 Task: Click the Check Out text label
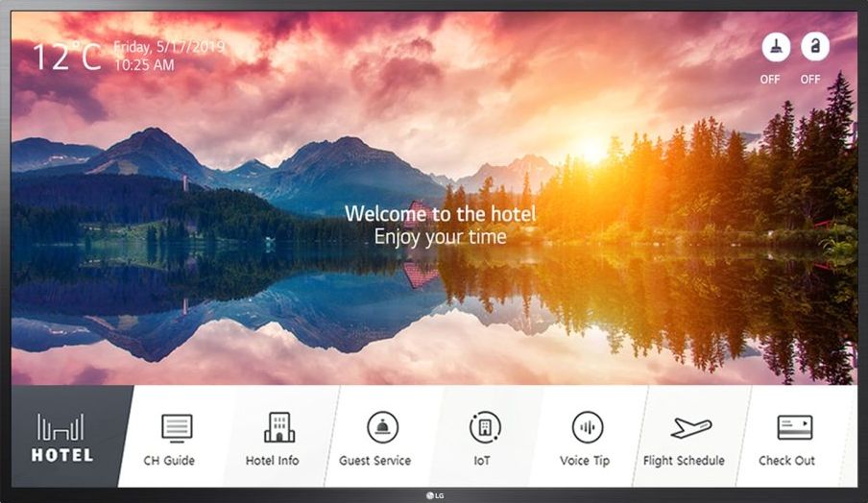[786, 461]
